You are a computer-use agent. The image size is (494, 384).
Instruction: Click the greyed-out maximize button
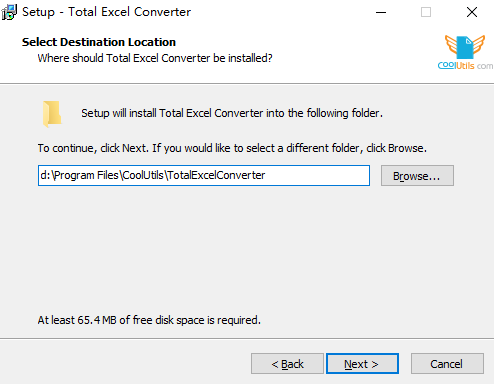(426, 12)
